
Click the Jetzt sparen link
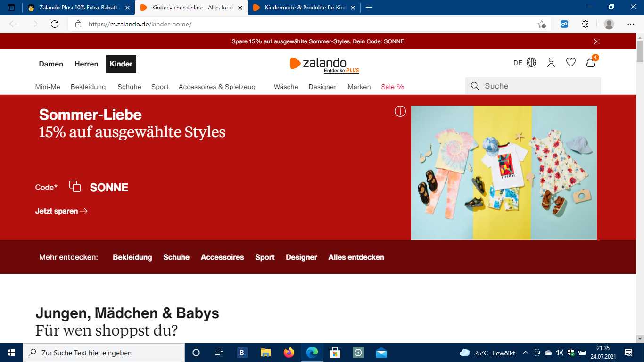click(x=61, y=211)
